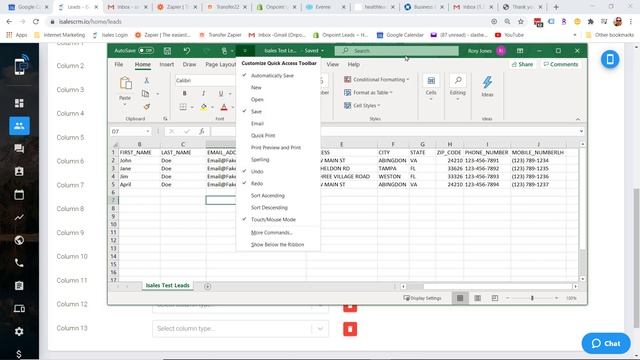Switch to the Insert ribbon tab

(167, 64)
